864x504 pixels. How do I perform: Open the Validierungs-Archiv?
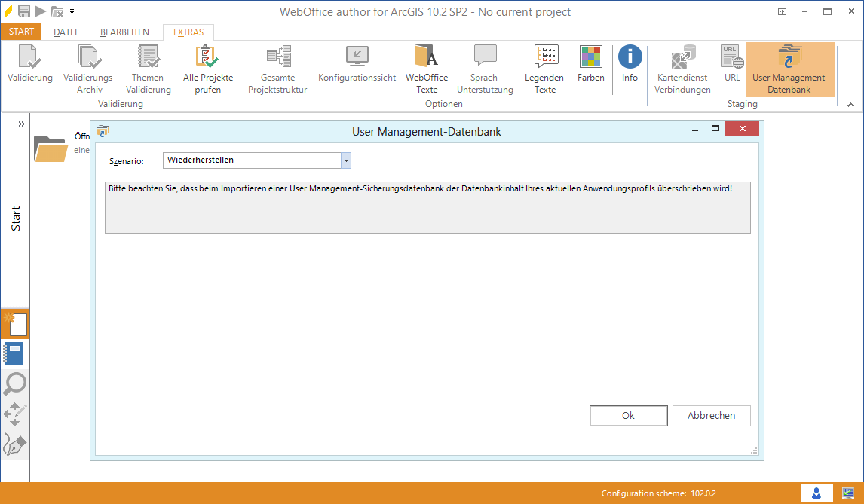tap(90, 66)
